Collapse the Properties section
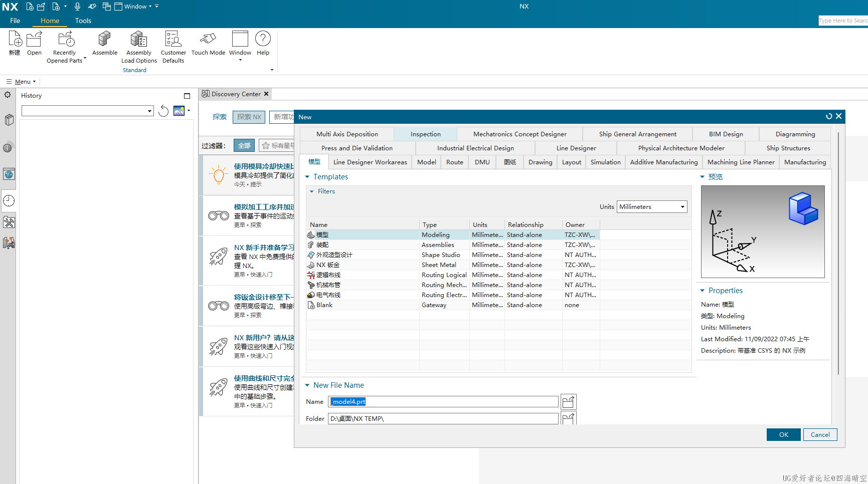Image resolution: width=868 pixels, height=484 pixels. pyautogui.click(x=703, y=291)
